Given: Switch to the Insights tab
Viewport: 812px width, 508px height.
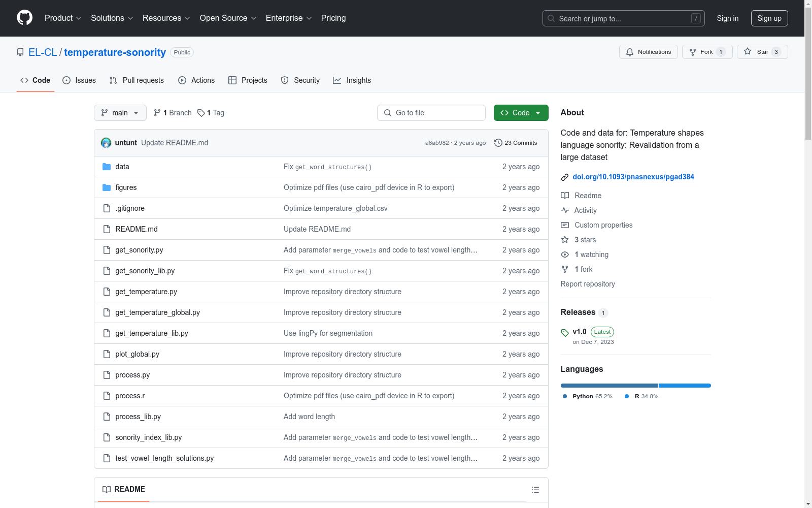Looking at the screenshot, I should 352,80.
